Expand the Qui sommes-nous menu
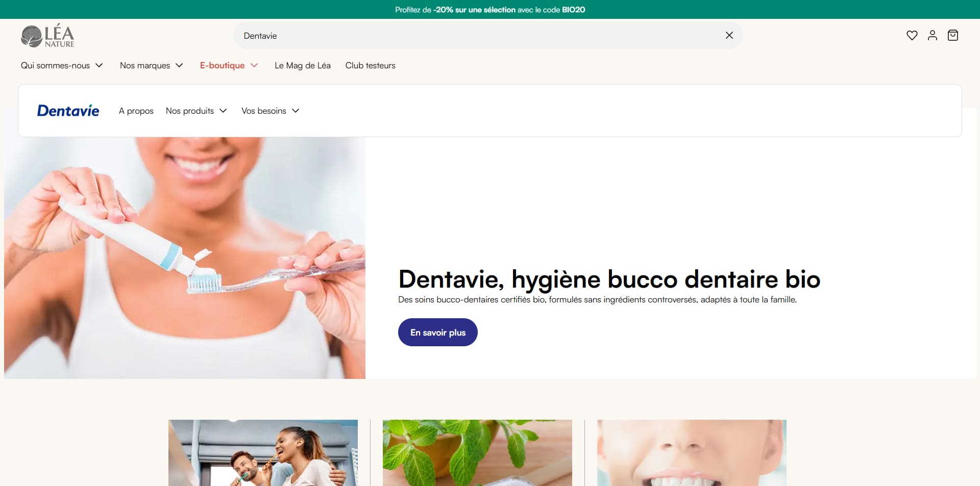980x486 pixels. tap(62, 65)
